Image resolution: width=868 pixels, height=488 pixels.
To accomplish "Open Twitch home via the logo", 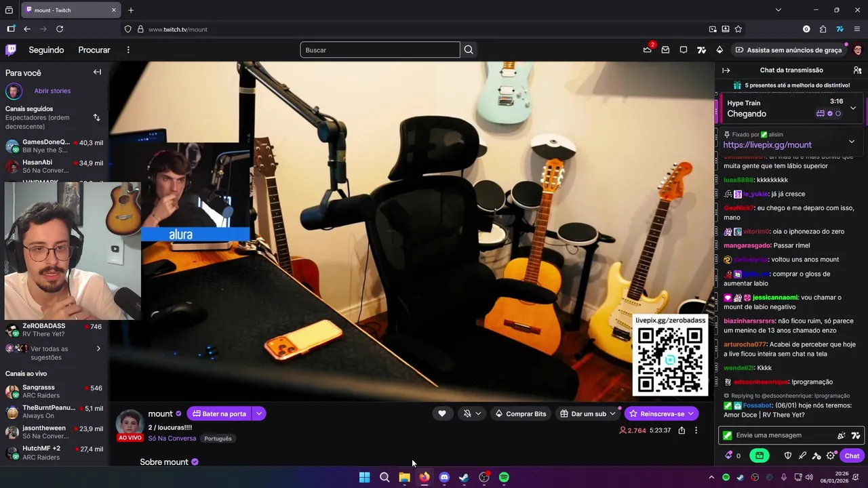I will (11, 49).
